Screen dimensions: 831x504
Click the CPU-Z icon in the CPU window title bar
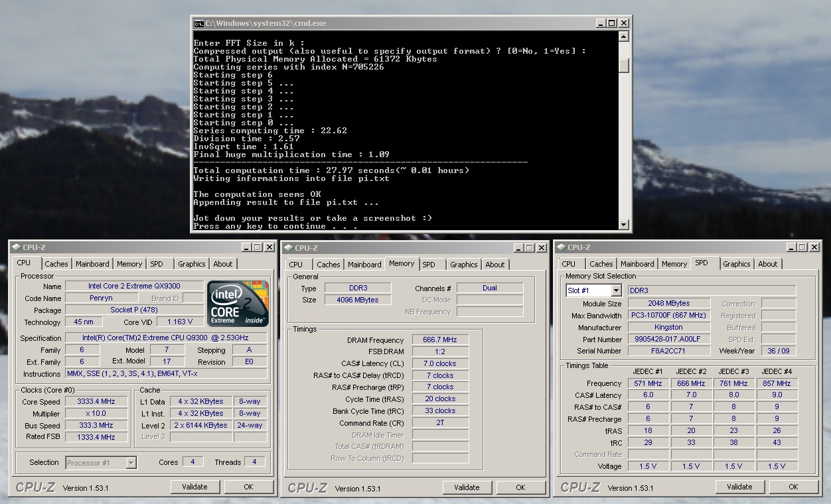pos(16,247)
